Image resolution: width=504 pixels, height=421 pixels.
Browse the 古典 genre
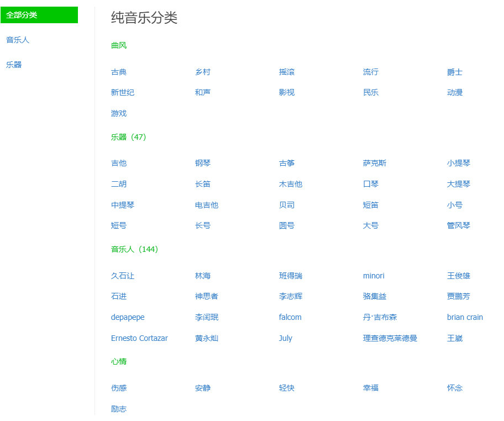[118, 71]
